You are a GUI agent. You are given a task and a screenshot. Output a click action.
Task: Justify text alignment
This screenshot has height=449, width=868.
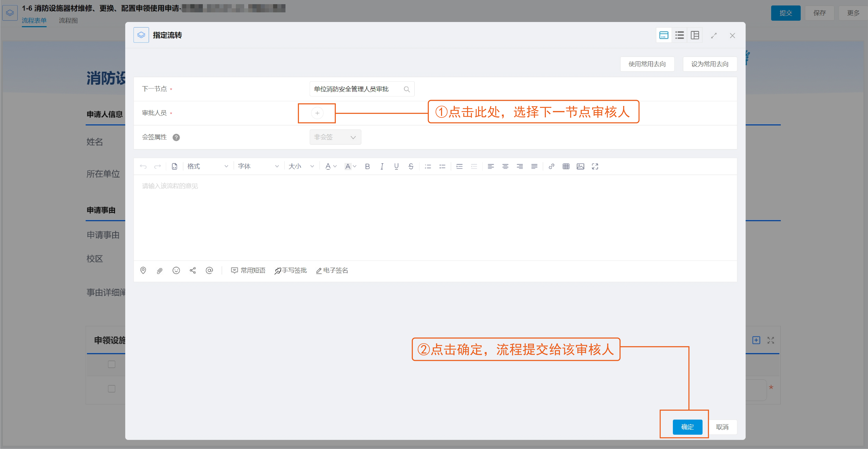coord(534,166)
